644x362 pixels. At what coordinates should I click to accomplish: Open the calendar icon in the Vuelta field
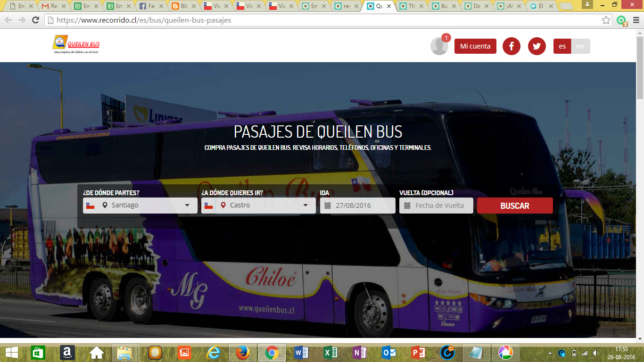(x=407, y=205)
